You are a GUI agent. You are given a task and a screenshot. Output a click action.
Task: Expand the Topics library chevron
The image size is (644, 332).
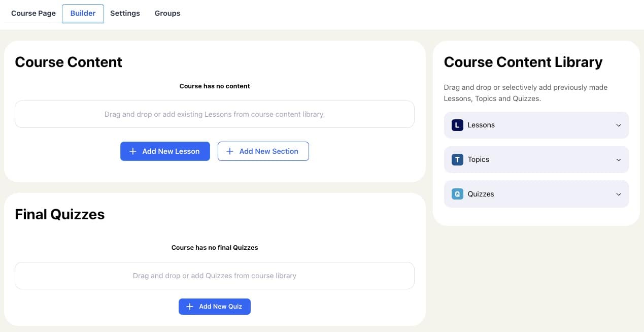pyautogui.click(x=619, y=160)
